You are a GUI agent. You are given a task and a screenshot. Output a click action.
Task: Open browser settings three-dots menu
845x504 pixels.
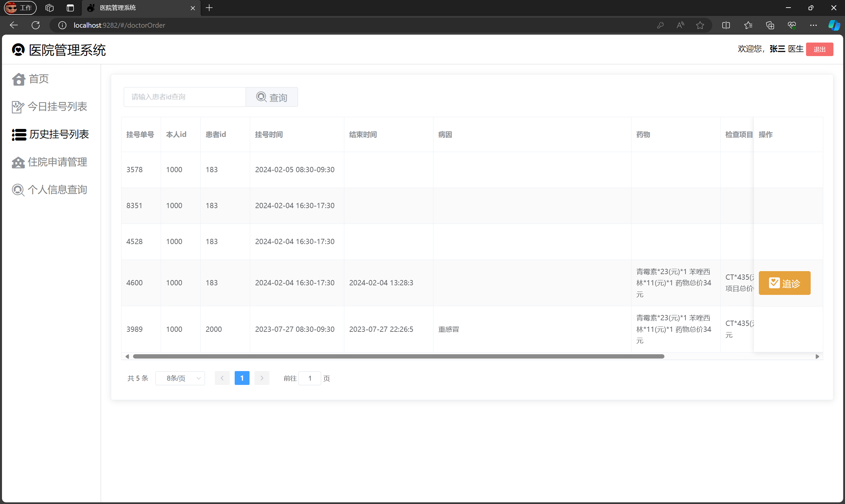pos(813,25)
